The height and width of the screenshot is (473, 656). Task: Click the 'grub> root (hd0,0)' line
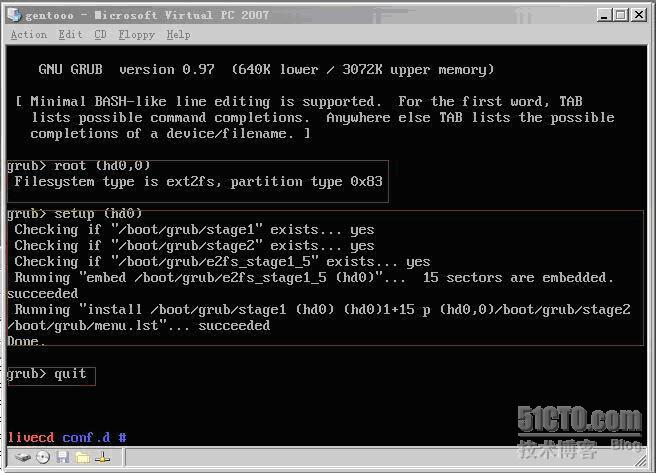click(x=79, y=166)
